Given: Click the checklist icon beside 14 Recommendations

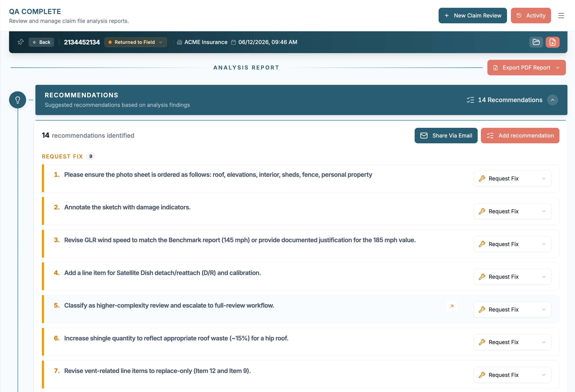Looking at the screenshot, I should (470, 100).
